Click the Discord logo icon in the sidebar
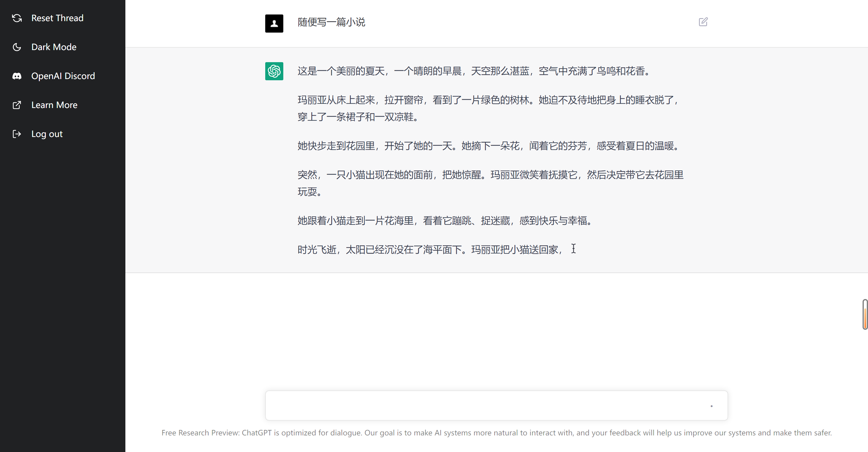868x452 pixels. [x=17, y=75]
